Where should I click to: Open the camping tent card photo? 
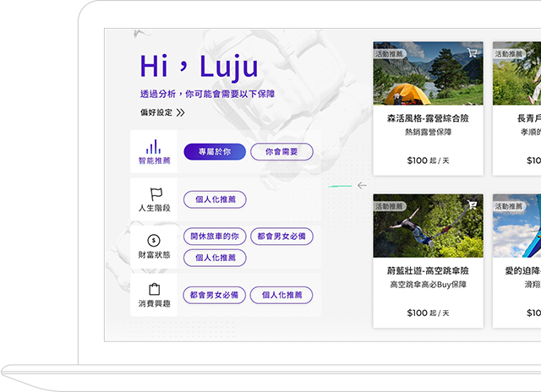click(x=429, y=73)
